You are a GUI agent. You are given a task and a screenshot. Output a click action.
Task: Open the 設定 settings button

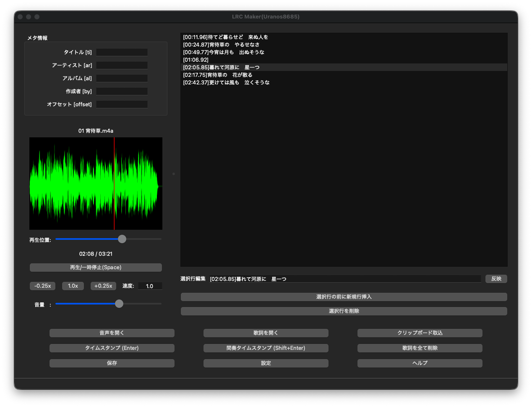266,363
